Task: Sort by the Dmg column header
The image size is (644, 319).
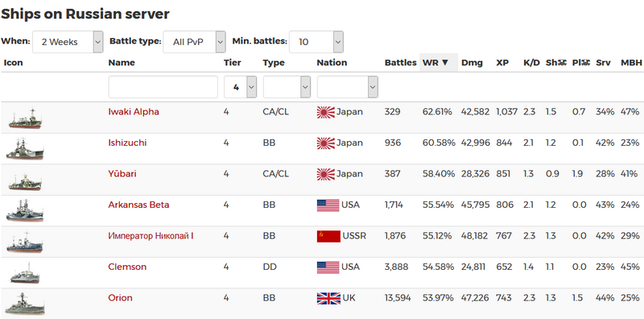Action: click(472, 63)
